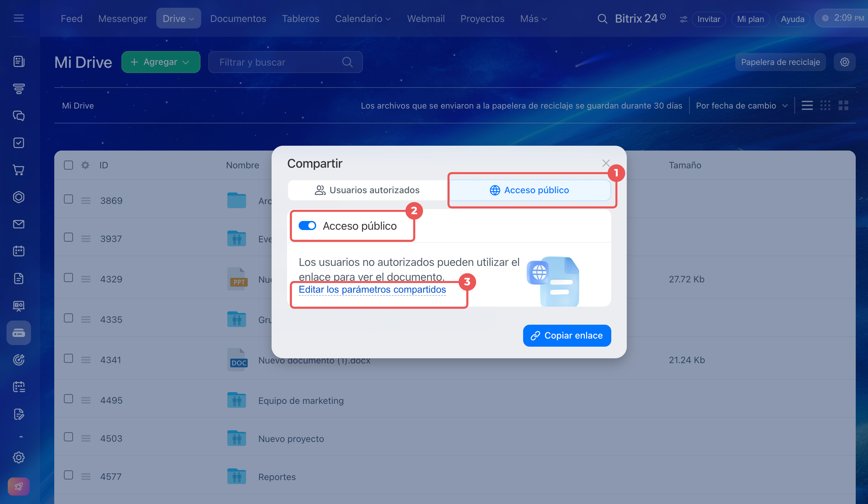Click the Invitar button
Viewport: 868px width, 504px height.
708,19
